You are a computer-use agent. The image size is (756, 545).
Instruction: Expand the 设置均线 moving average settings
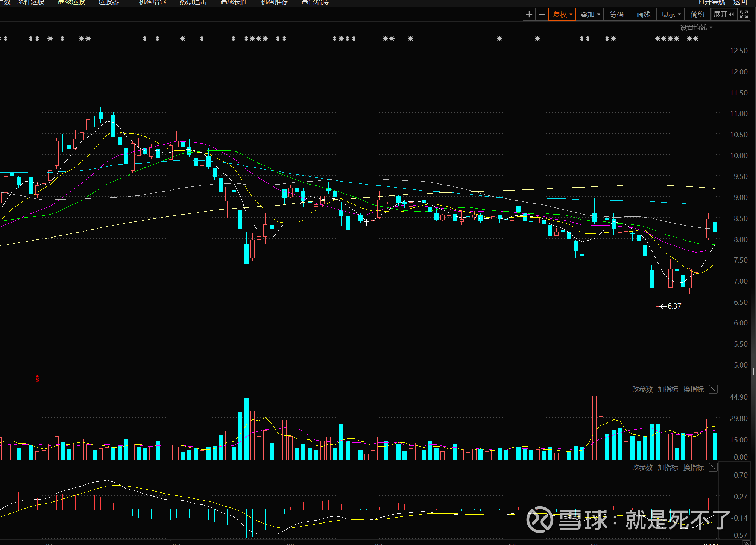[695, 28]
